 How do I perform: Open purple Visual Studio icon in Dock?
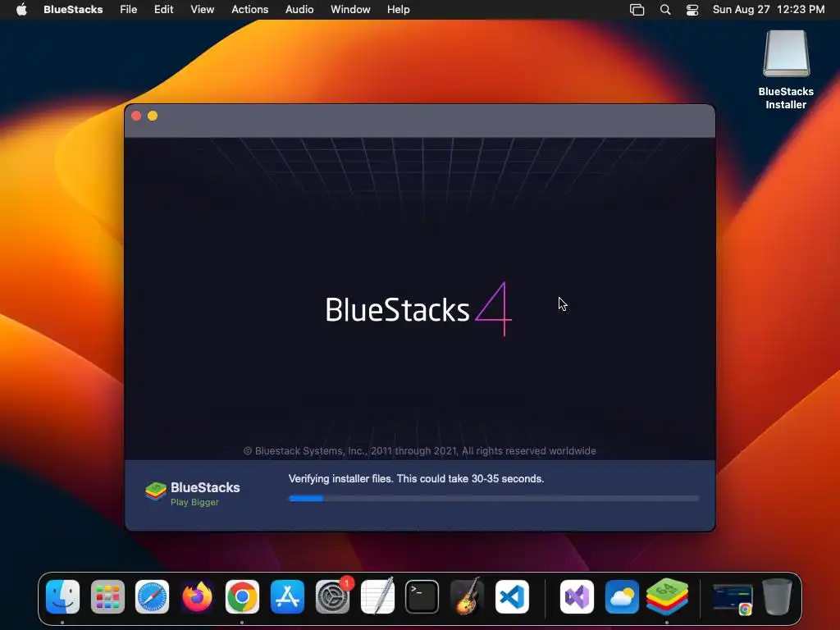(577, 596)
